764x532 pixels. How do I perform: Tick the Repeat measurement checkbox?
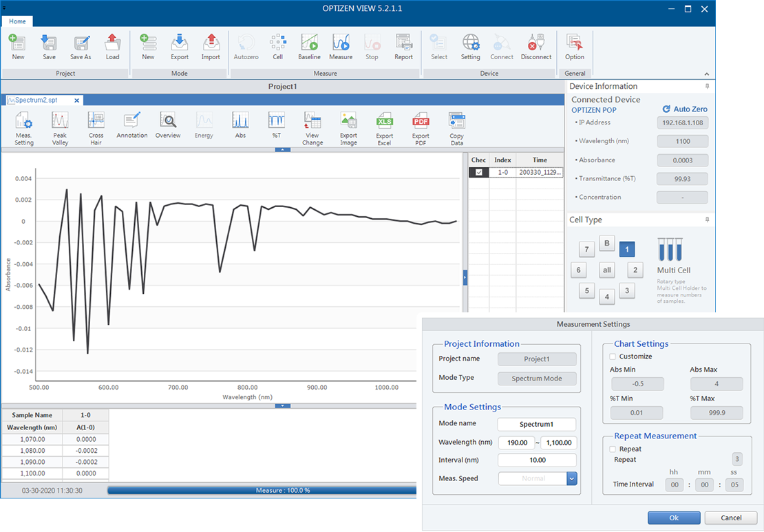click(x=613, y=449)
